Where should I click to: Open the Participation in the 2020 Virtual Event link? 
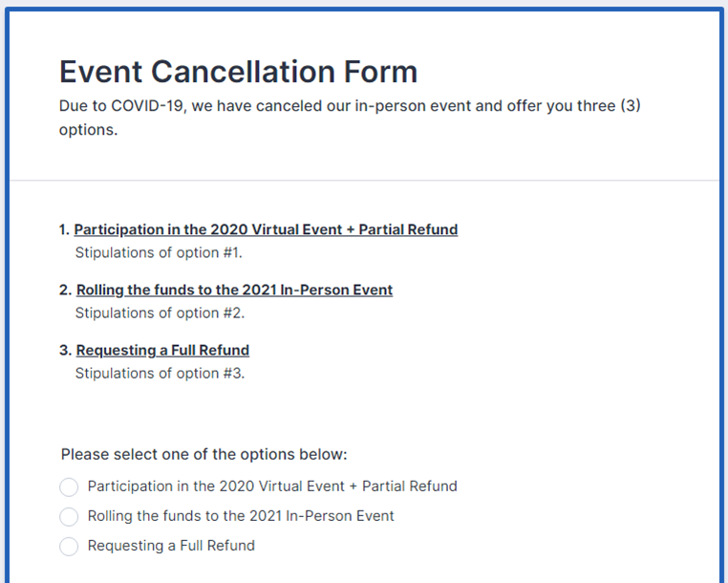[266, 229]
